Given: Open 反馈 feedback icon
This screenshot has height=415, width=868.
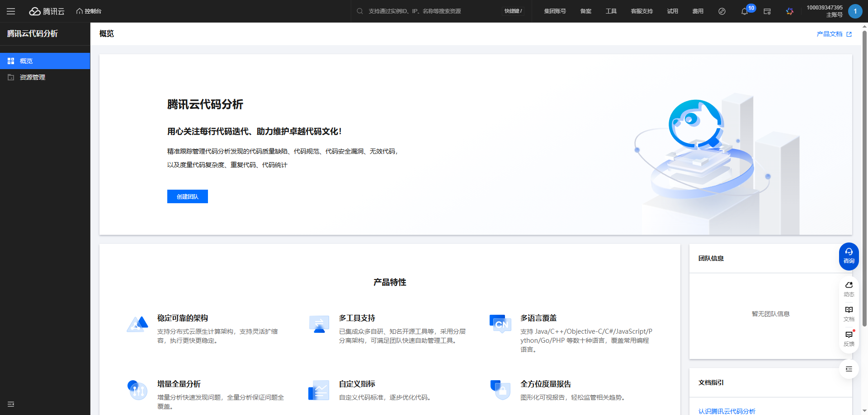Looking at the screenshot, I should (849, 339).
